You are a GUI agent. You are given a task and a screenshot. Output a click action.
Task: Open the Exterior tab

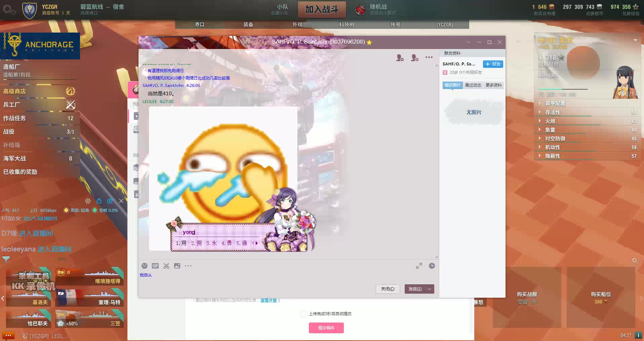pos(297,25)
